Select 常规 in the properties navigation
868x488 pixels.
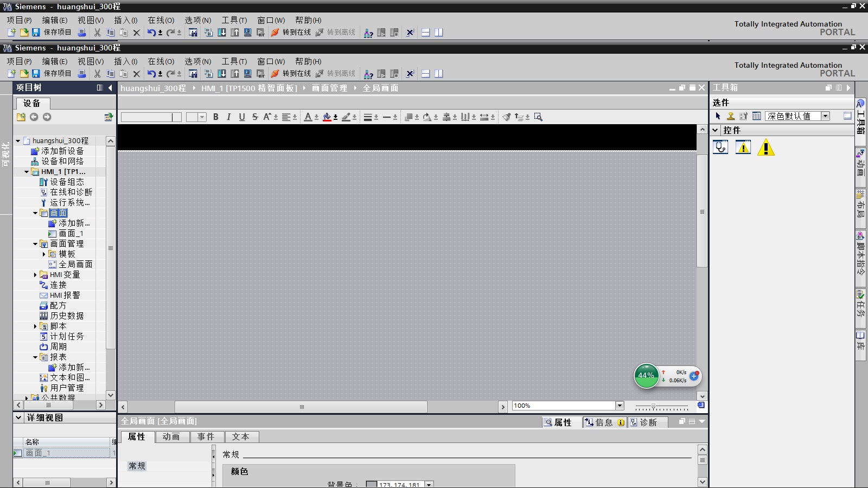point(137,466)
